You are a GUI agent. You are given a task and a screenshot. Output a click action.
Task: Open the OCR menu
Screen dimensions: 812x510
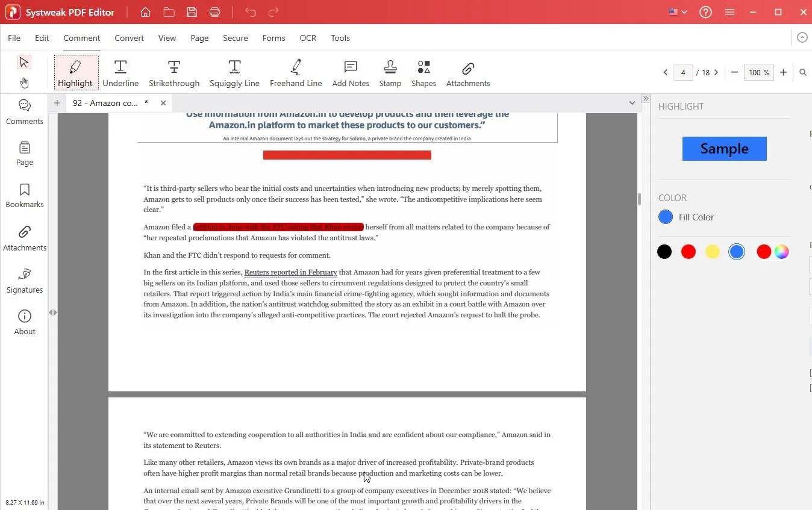(x=308, y=37)
